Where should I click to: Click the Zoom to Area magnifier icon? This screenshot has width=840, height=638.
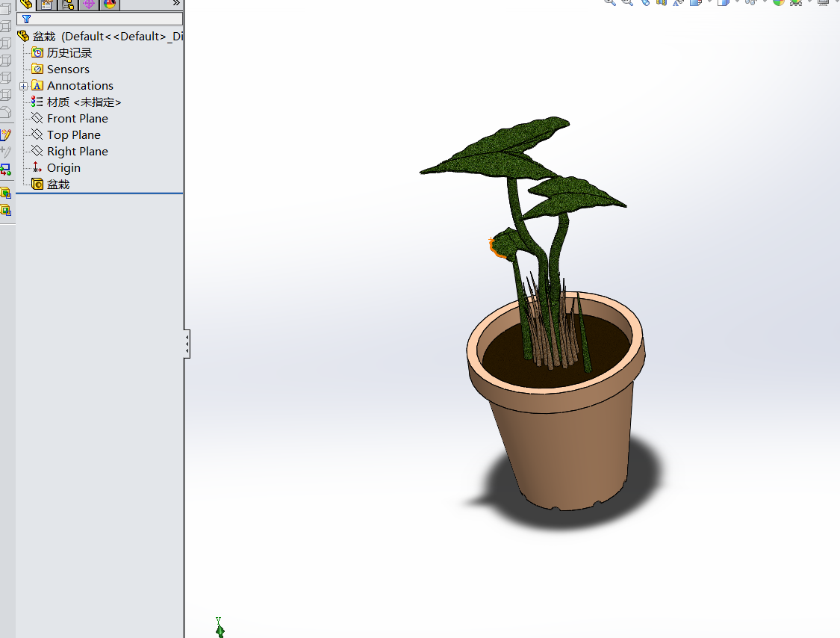tap(627, 2)
